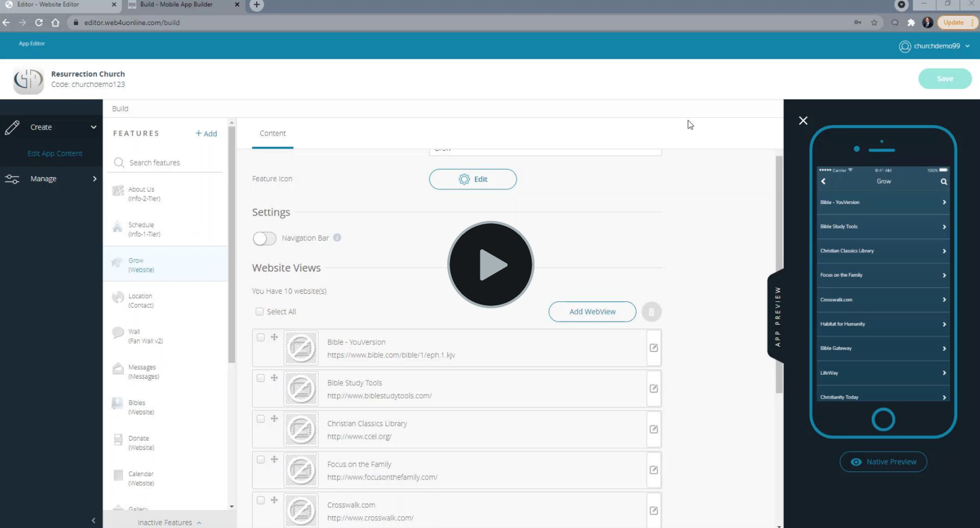Play the video overlay button

(x=491, y=265)
